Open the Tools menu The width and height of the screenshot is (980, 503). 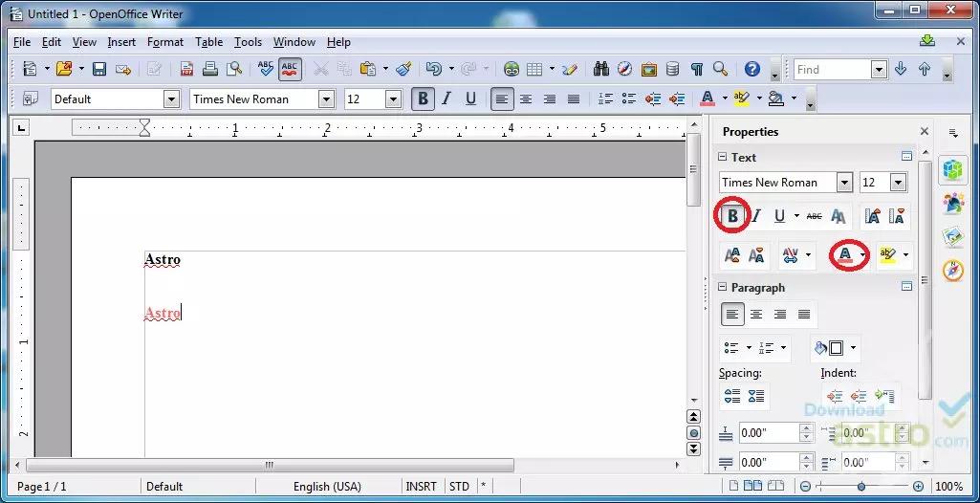click(249, 42)
